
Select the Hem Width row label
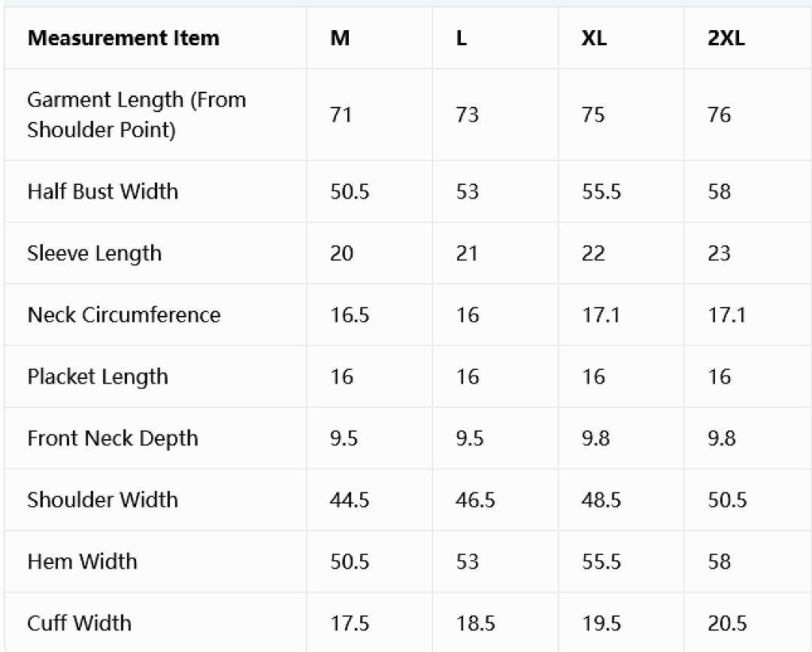pos(83,561)
